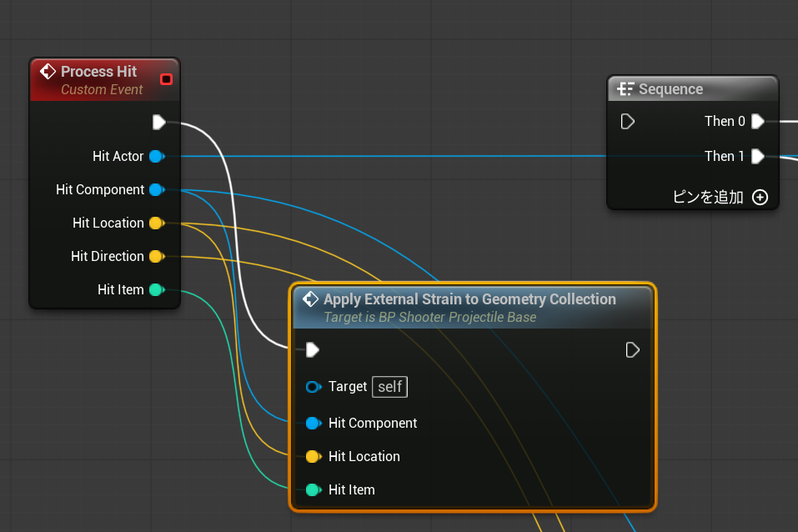The width and height of the screenshot is (798, 532).
Task: Click Process Hit's Hit Component output pin
Action: [x=156, y=189]
